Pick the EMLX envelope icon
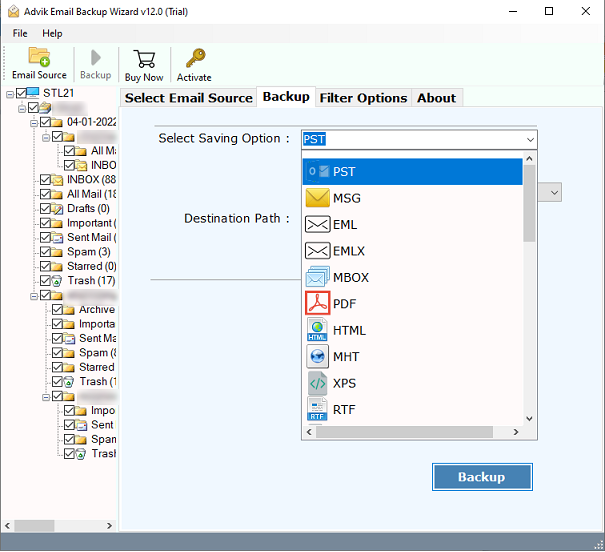Viewport: 605px width, 552px height. (x=318, y=251)
